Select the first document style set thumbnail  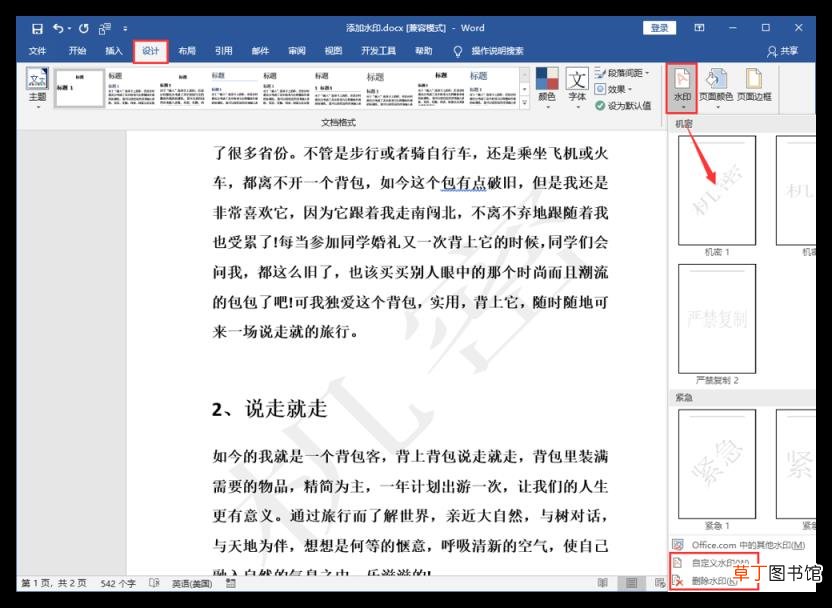pyautogui.click(x=80, y=88)
